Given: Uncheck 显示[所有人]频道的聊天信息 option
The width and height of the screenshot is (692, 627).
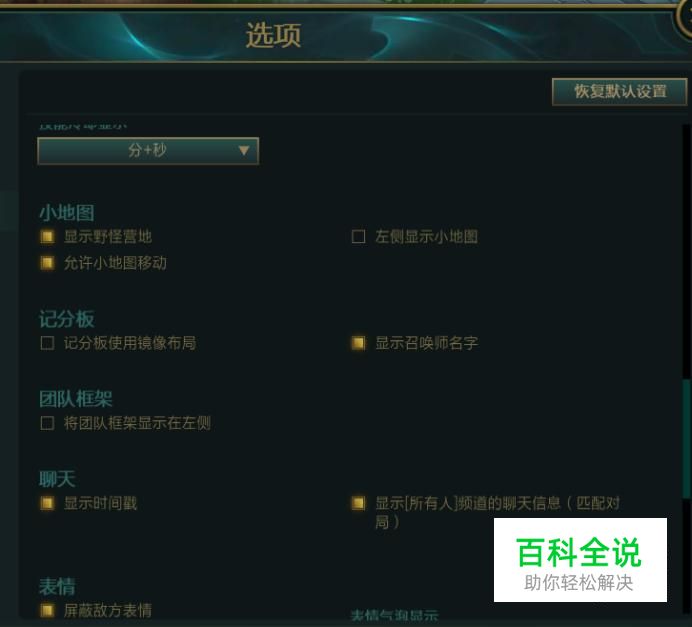Looking at the screenshot, I should (358, 503).
